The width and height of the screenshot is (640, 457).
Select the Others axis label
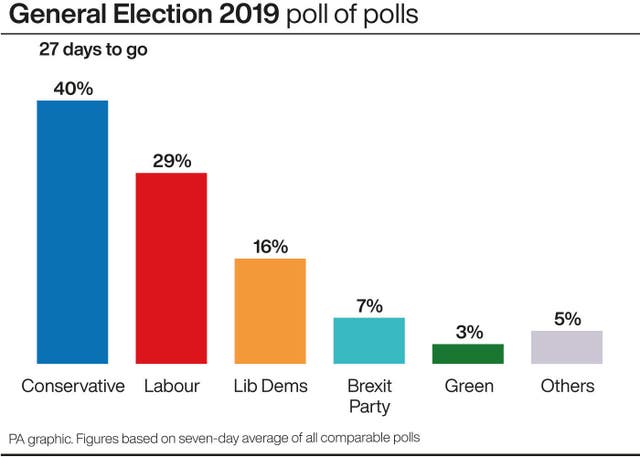[x=568, y=386]
